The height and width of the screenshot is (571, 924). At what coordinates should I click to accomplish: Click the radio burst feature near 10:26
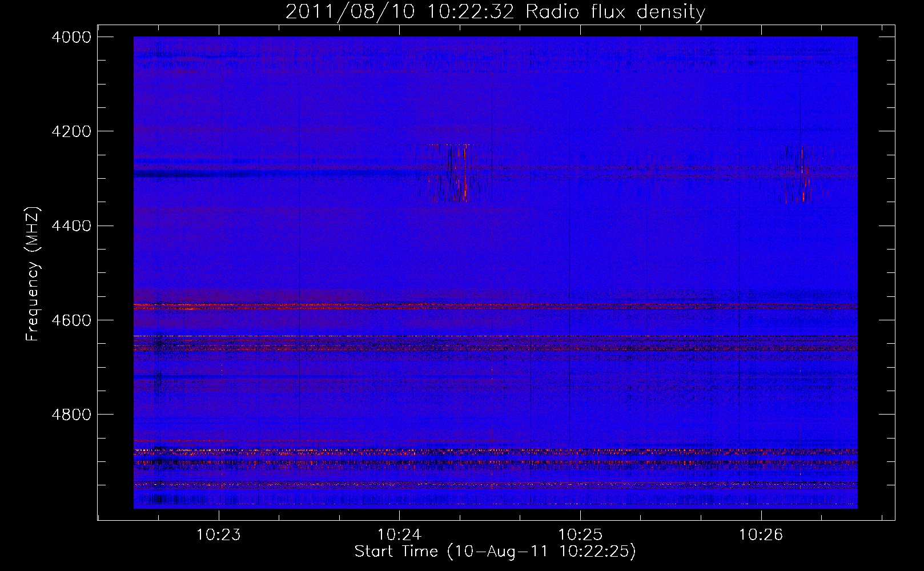[801, 175]
